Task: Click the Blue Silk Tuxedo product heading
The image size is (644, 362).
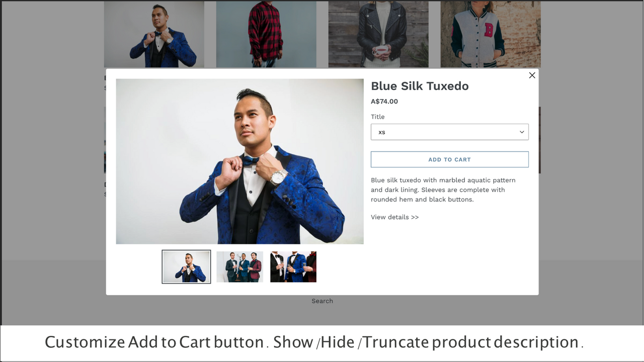Action: tap(420, 86)
